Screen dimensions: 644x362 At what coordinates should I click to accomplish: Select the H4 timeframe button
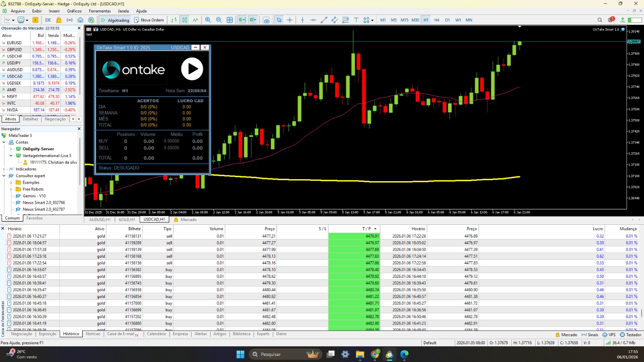pos(437,20)
